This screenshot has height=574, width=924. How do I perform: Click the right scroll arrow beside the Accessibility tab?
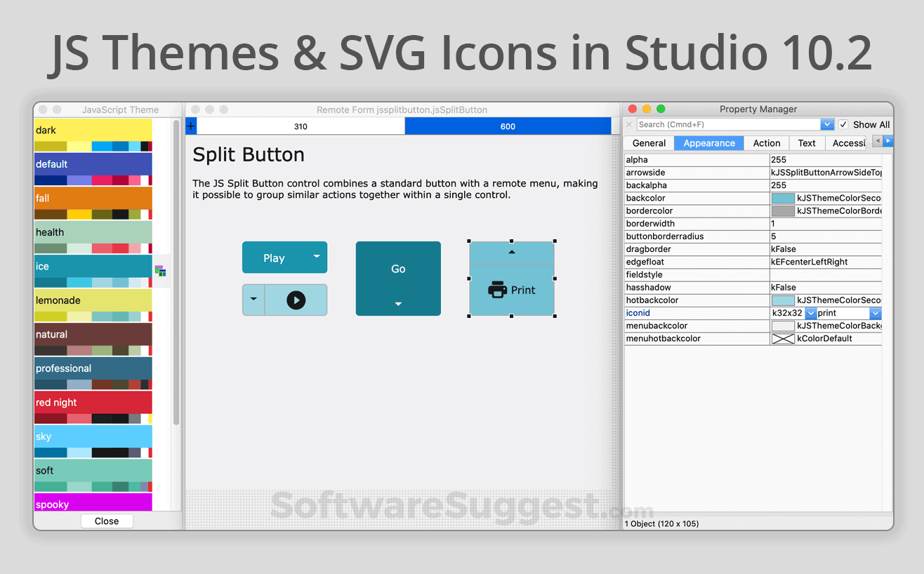click(887, 140)
